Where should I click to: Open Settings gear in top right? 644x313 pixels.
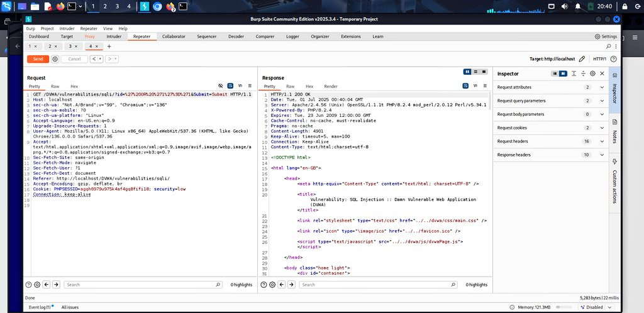606,36
